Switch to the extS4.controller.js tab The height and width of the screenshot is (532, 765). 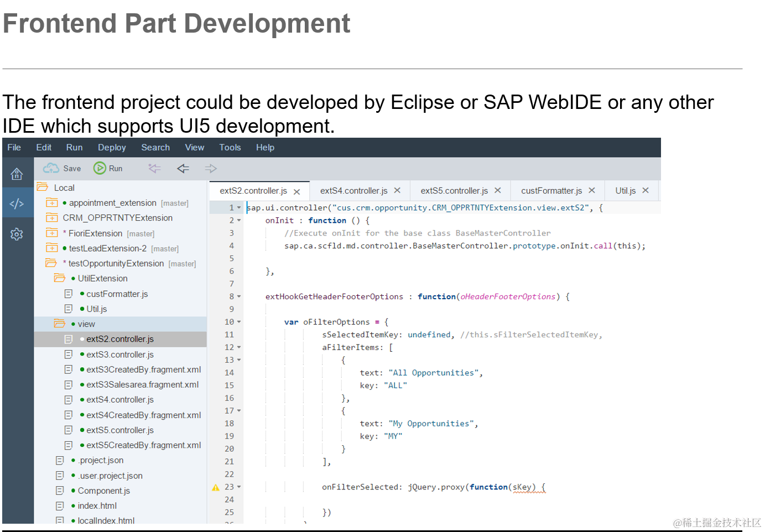354,190
